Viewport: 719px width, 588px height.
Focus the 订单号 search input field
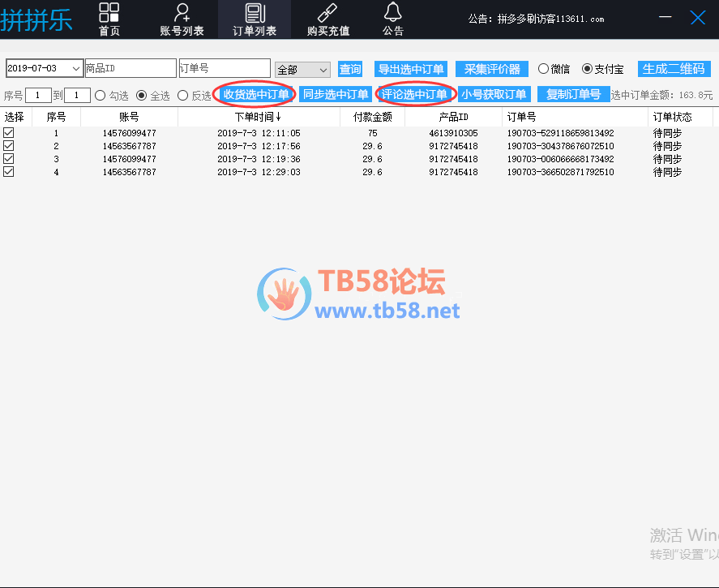(225, 68)
